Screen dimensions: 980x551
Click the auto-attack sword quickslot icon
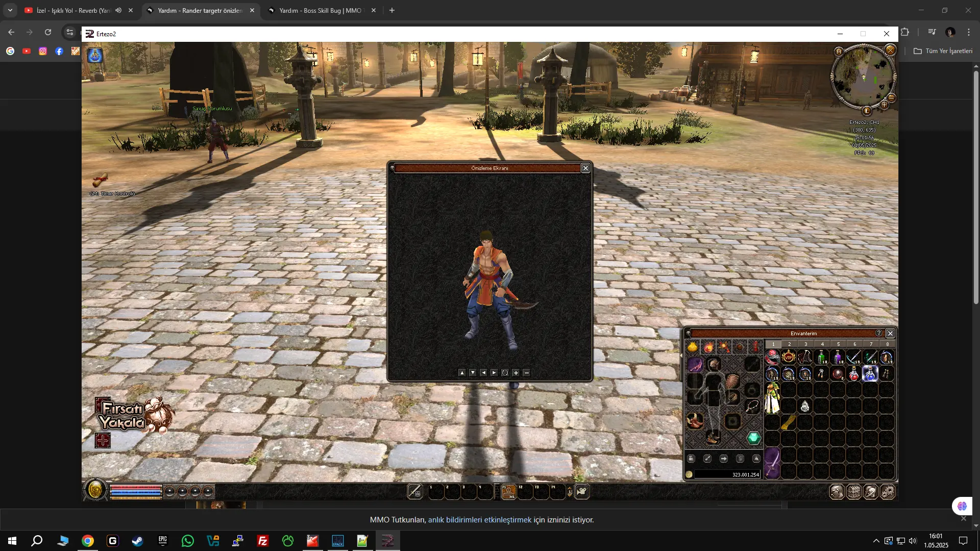pyautogui.click(x=414, y=491)
